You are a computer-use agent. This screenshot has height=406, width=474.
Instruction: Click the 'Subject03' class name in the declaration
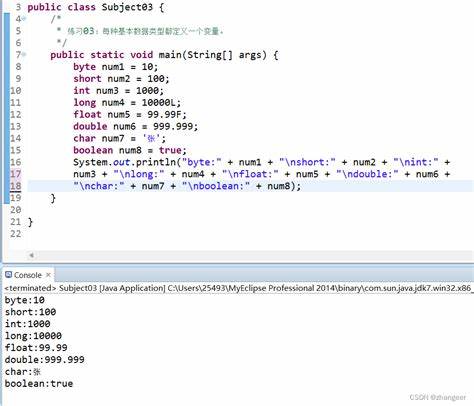coord(127,7)
